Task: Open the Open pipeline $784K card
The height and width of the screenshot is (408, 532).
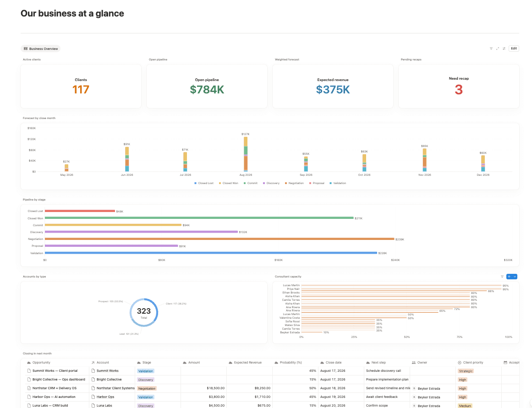Action: point(207,86)
